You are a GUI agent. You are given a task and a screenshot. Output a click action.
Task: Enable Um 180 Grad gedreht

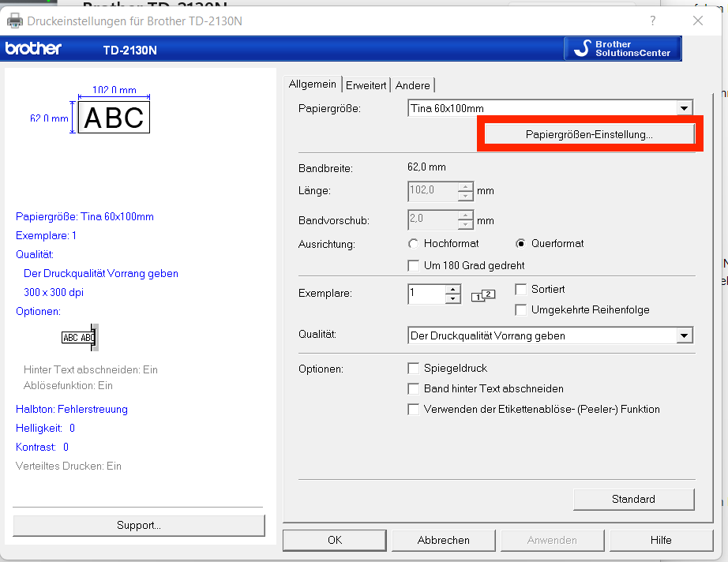tap(413, 265)
